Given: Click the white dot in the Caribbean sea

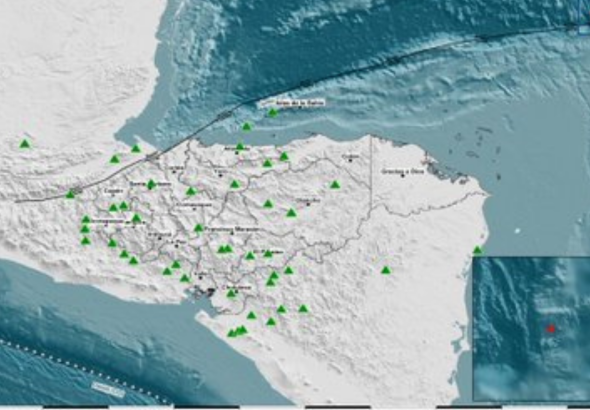Looking at the screenshot, I should point(518,231).
